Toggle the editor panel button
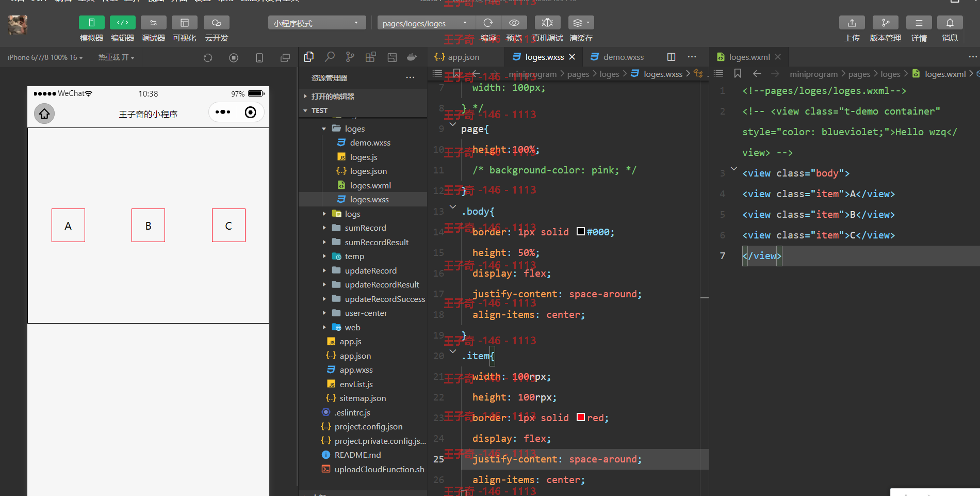Image resolution: width=980 pixels, height=496 pixels. (122, 23)
